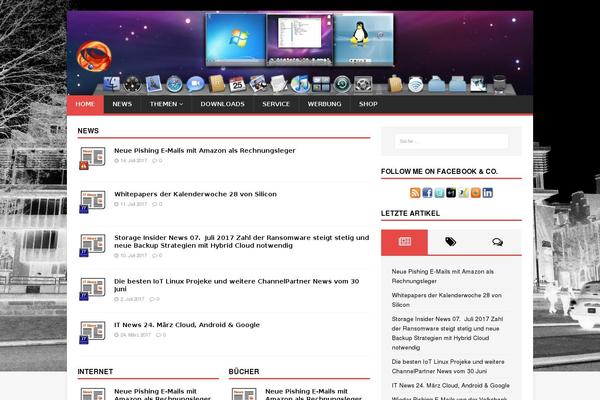Viewport: 600px width, 400px height.
Task: Open article thumbnail in the Internet section
Action: tap(92, 394)
